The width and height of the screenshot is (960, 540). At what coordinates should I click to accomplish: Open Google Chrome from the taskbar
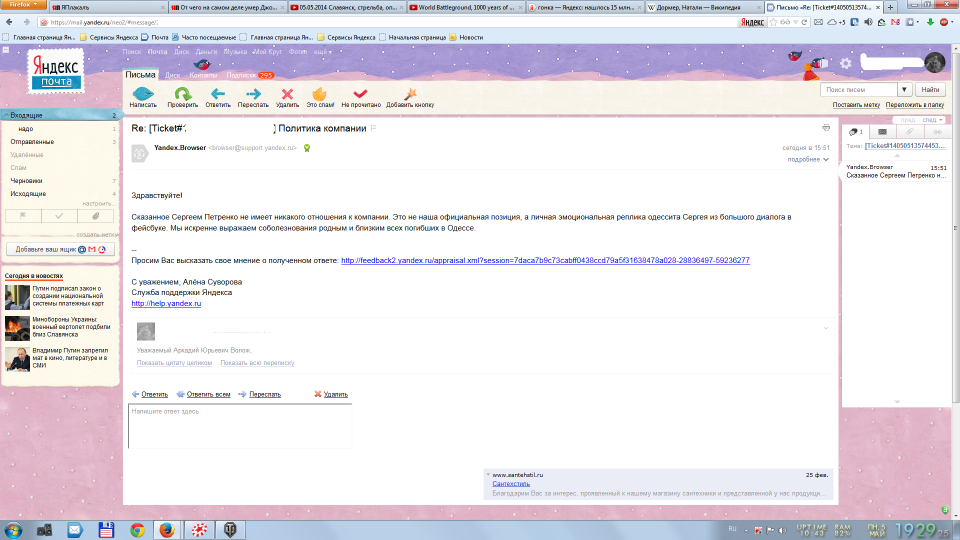point(137,529)
